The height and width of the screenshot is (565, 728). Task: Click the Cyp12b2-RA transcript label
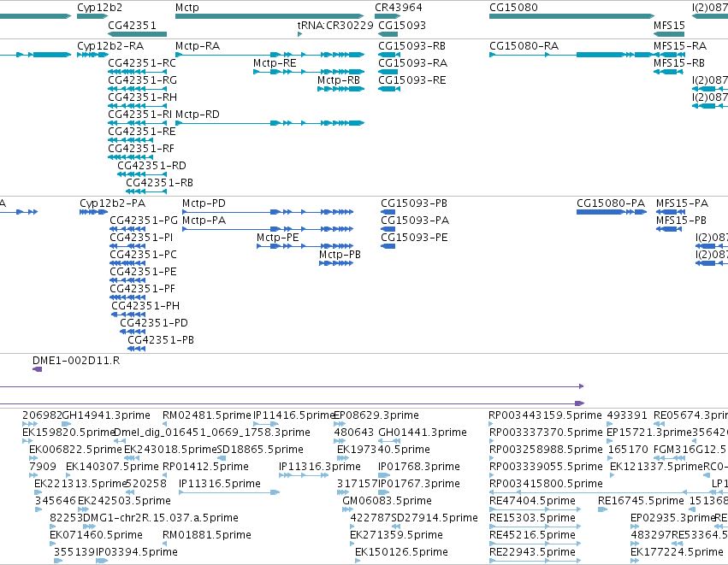point(110,46)
